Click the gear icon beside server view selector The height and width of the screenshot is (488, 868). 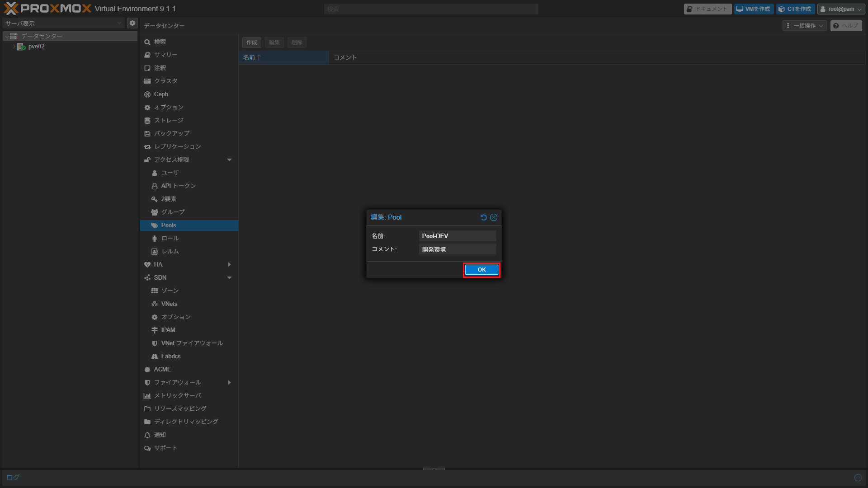pyautogui.click(x=132, y=23)
